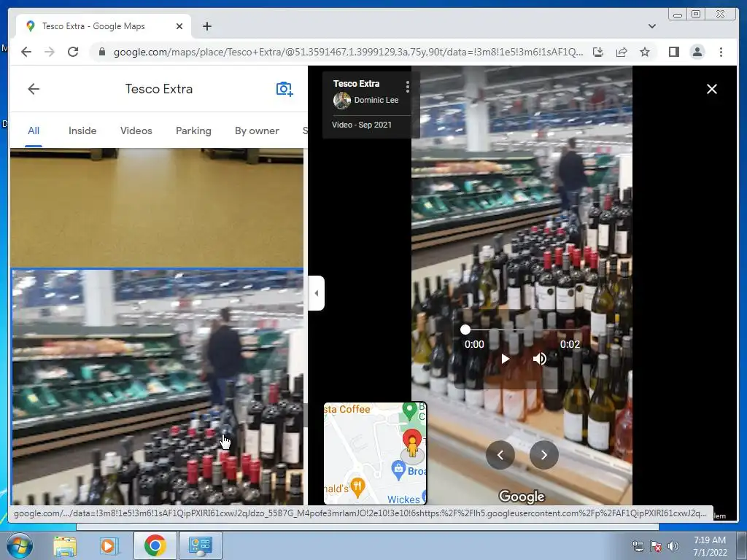Click the taskbar clock showing 7:19 AM
The image size is (747, 560).
coord(710,546)
